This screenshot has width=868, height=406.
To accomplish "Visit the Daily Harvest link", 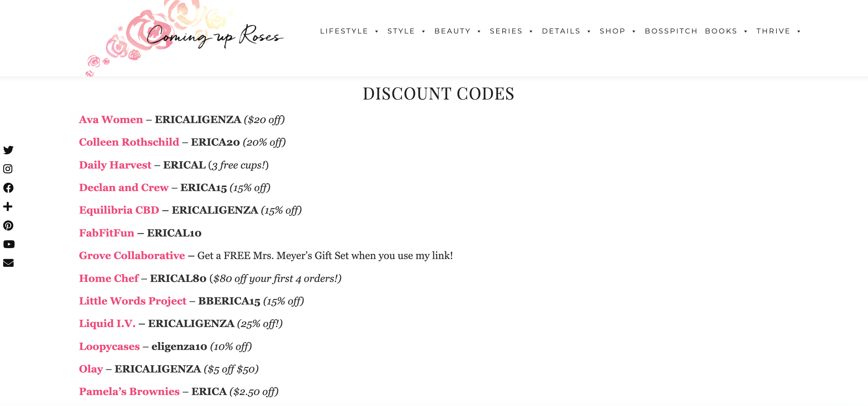I will click(115, 165).
